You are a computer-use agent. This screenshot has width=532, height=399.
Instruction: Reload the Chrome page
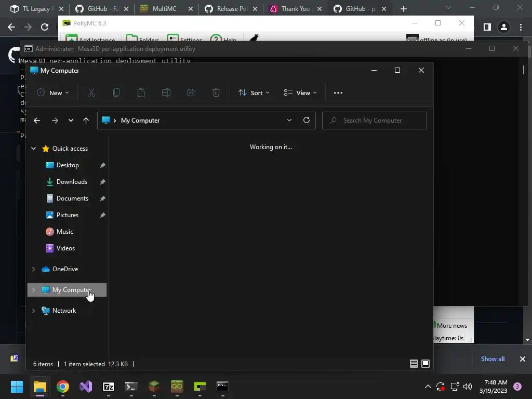pos(45,27)
